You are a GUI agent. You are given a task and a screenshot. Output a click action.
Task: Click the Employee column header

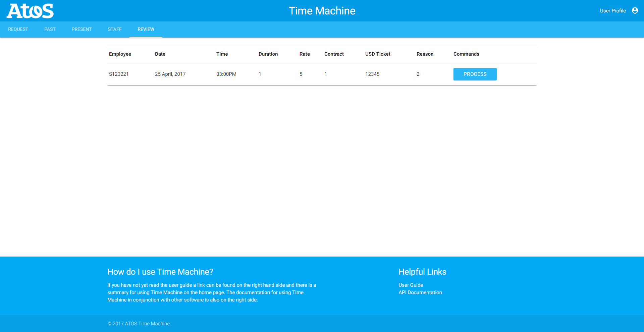tap(120, 54)
